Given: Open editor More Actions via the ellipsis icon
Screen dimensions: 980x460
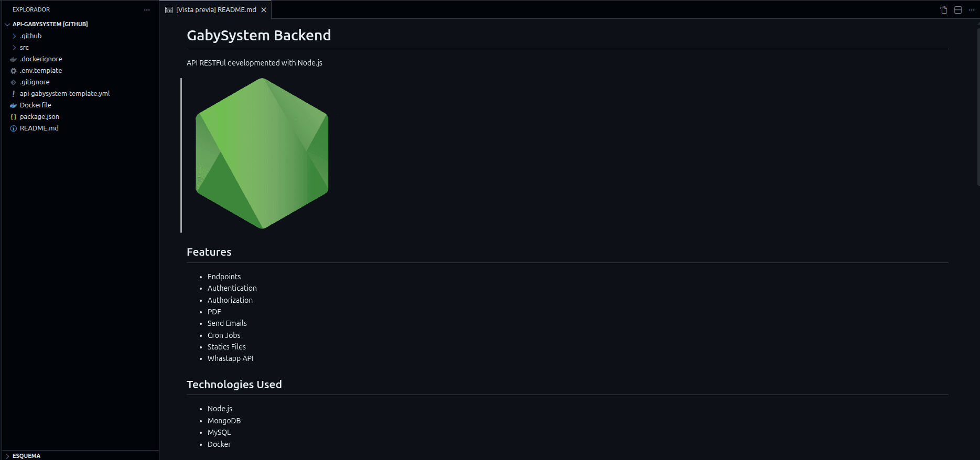Looking at the screenshot, I should pos(972,9).
